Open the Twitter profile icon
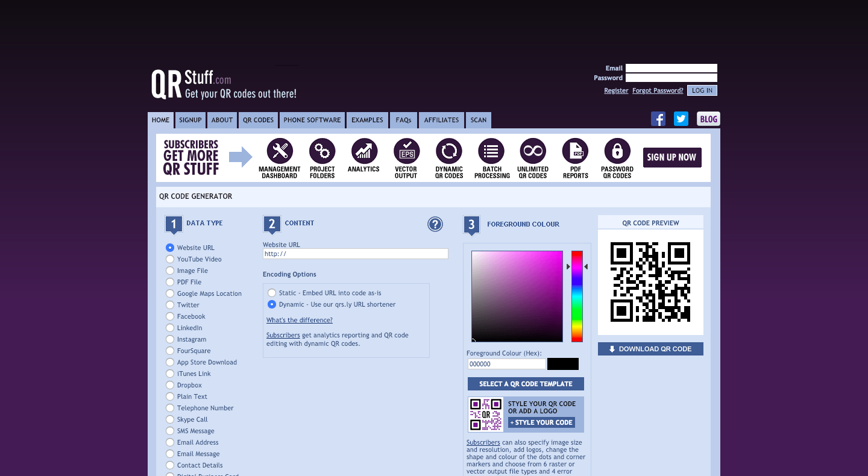 [x=681, y=119]
